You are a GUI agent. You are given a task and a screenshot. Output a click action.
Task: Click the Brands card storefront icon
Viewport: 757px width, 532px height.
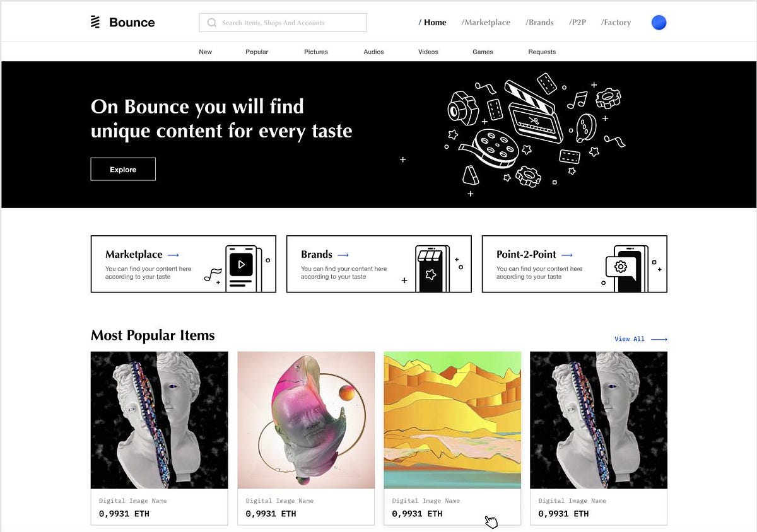(x=432, y=269)
